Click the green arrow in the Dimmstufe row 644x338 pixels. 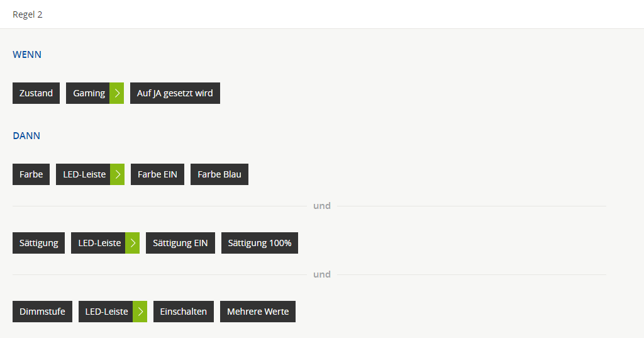(x=140, y=312)
